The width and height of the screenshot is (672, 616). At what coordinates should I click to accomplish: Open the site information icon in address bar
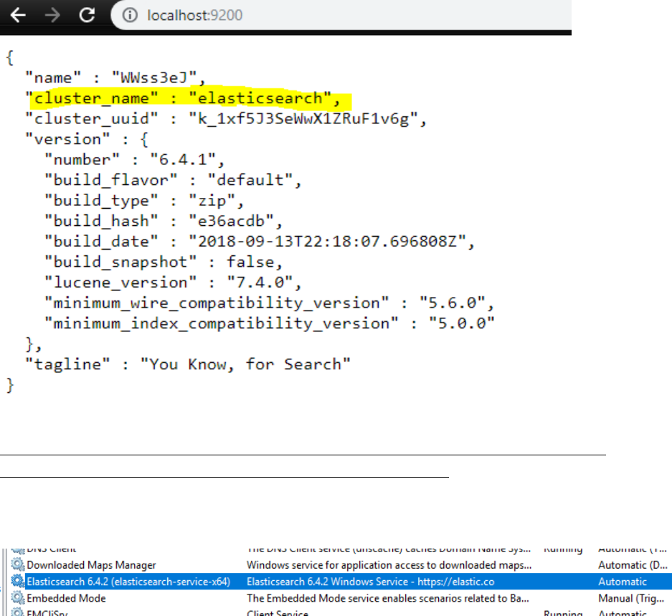tap(130, 16)
